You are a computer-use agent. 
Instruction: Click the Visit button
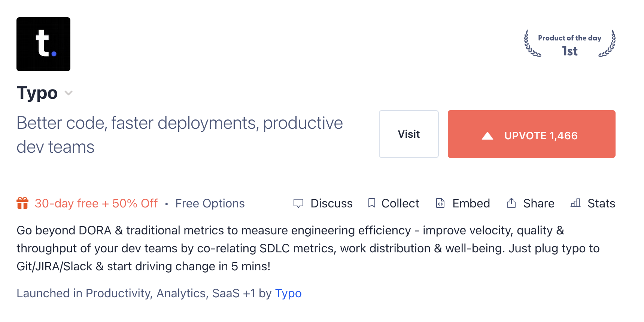coord(408,134)
